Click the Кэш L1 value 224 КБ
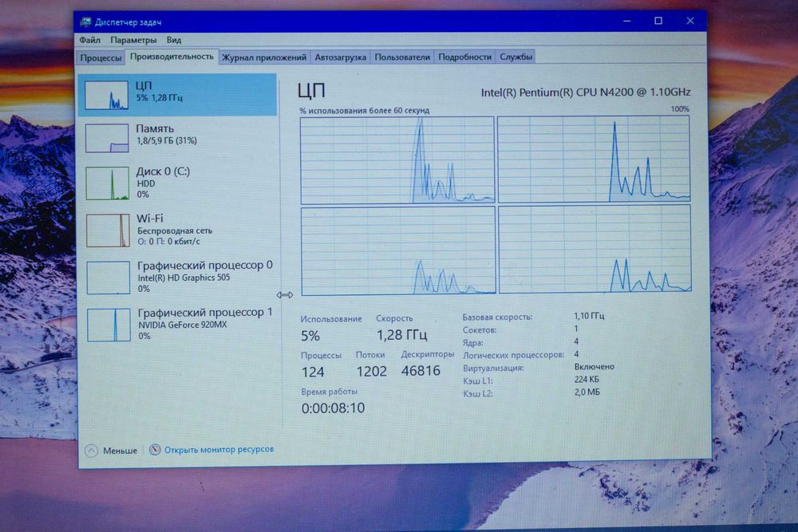 [x=587, y=380]
